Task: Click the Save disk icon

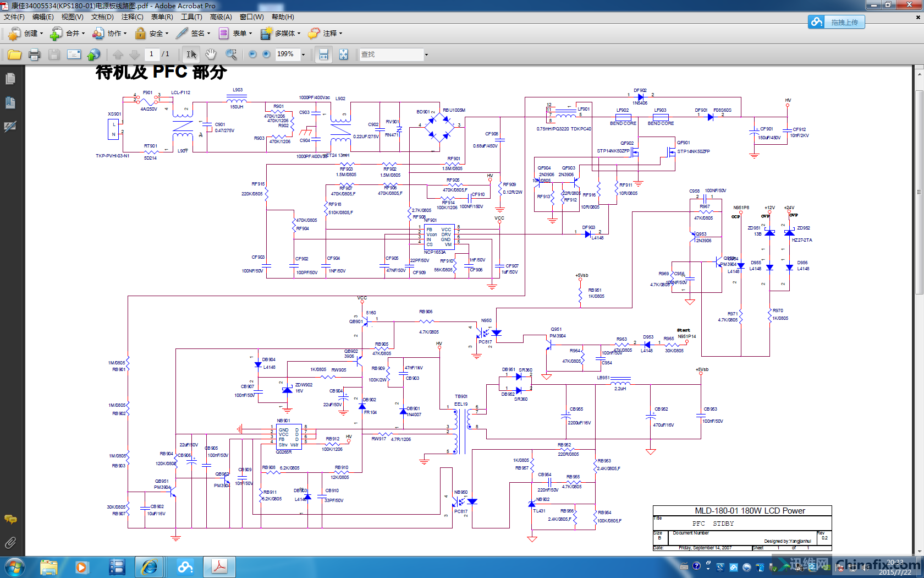Action: pyautogui.click(x=54, y=54)
